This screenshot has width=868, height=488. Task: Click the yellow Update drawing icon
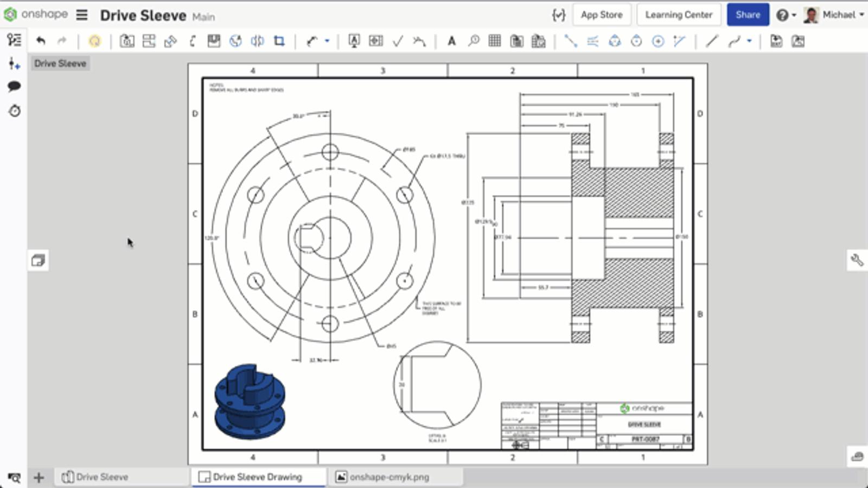[x=94, y=41]
